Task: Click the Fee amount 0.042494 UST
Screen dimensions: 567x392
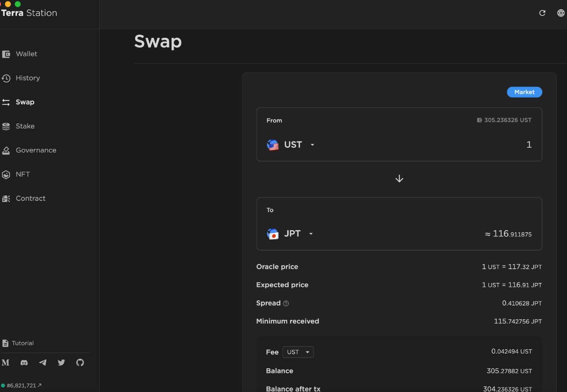Action: click(x=512, y=352)
